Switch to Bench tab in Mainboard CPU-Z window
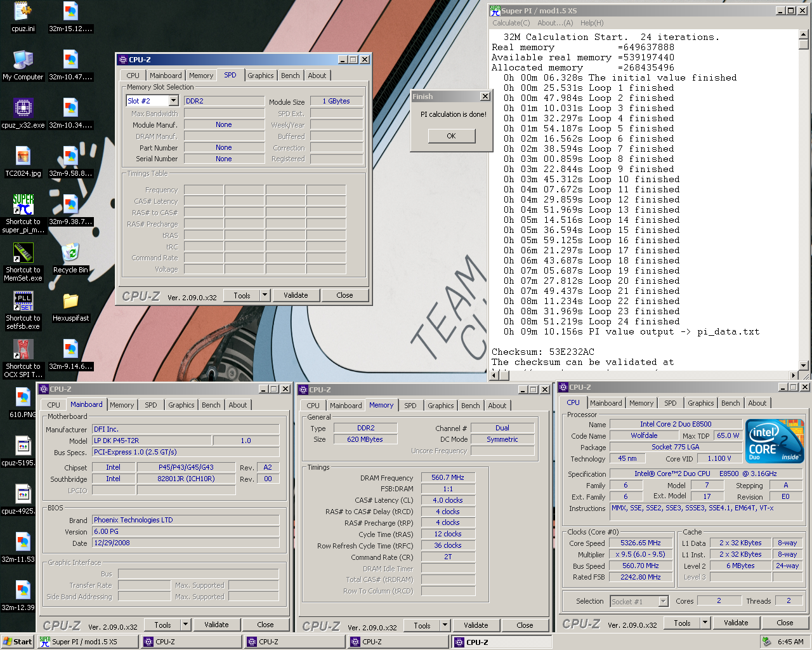This screenshot has height=650, width=812. (211, 405)
